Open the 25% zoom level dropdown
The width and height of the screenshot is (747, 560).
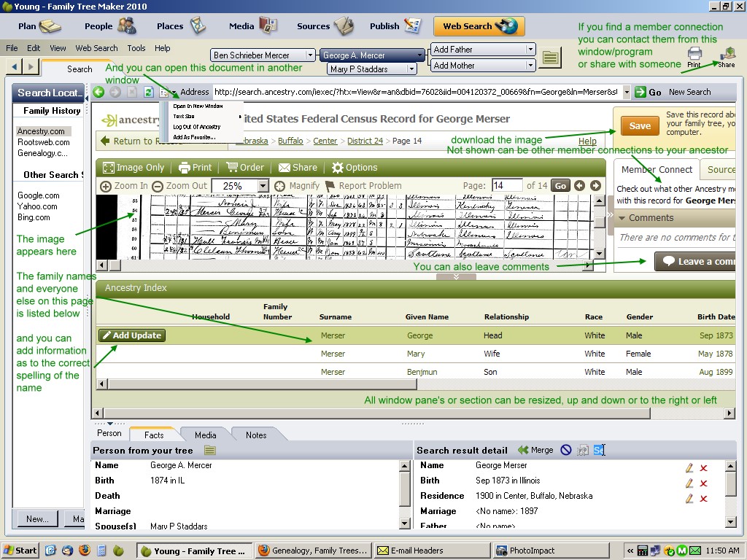tap(263, 186)
